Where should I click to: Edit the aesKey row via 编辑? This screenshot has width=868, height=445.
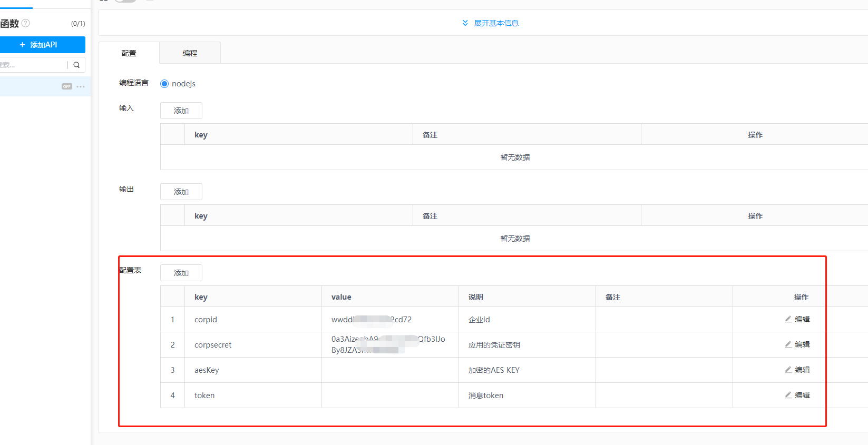[797, 370]
